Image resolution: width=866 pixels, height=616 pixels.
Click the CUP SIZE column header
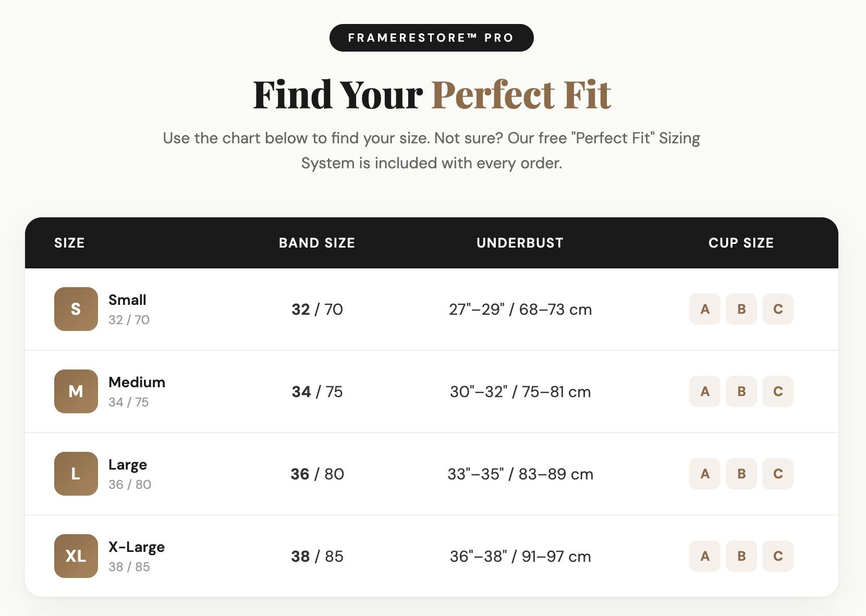coord(741,243)
